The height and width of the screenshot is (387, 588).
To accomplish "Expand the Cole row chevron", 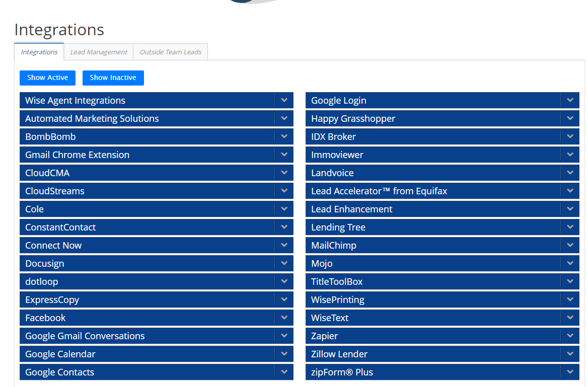I will coord(284,209).
